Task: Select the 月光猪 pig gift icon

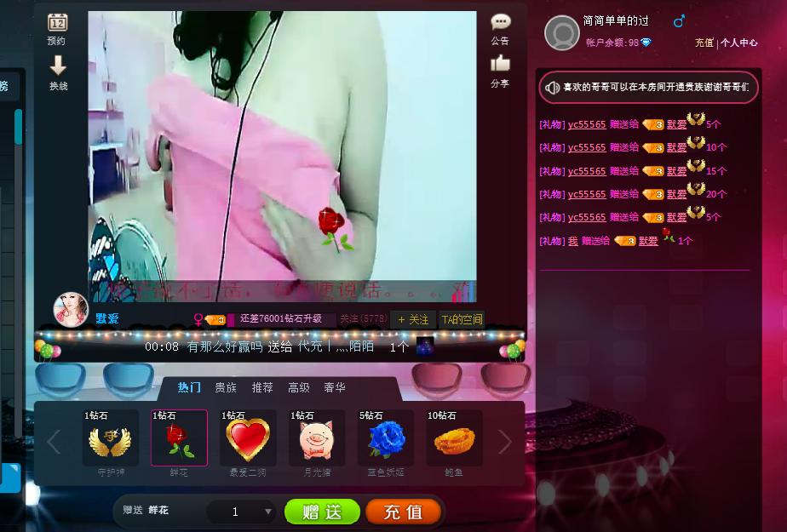Action: [316, 438]
